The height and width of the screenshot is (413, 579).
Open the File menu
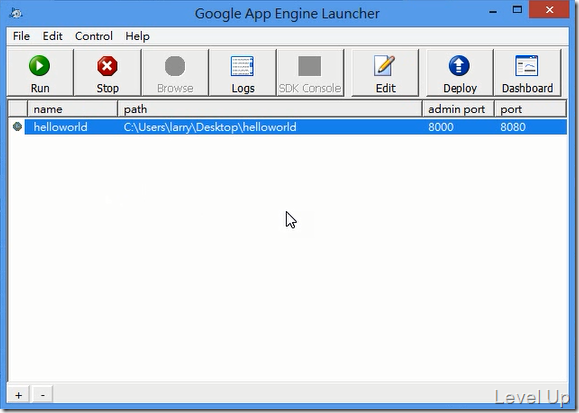[21, 36]
